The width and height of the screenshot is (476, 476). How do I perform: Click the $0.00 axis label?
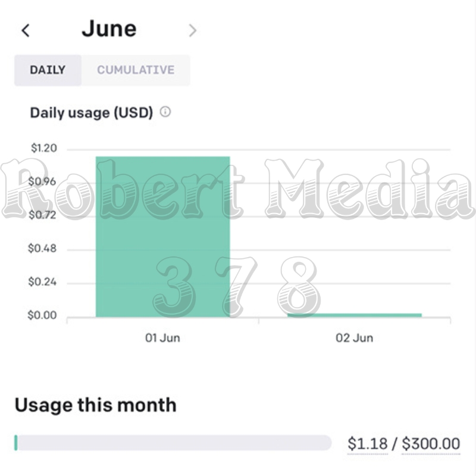point(42,315)
